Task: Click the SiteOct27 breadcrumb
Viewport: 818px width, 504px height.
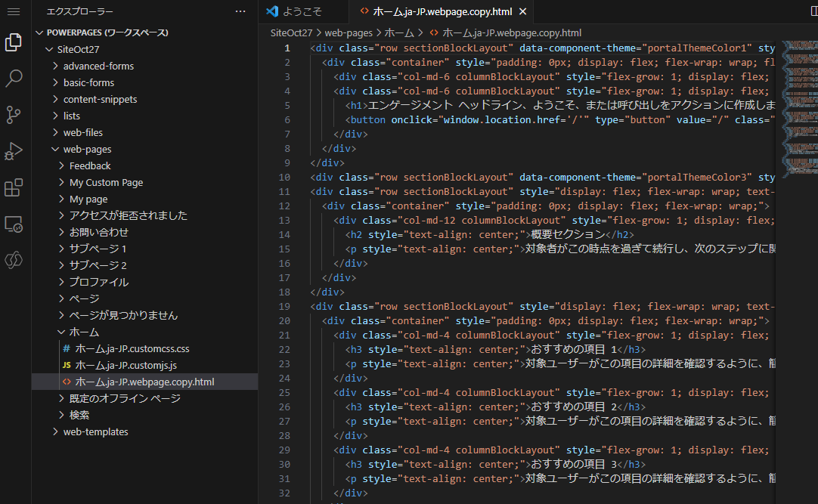Action: tap(291, 32)
